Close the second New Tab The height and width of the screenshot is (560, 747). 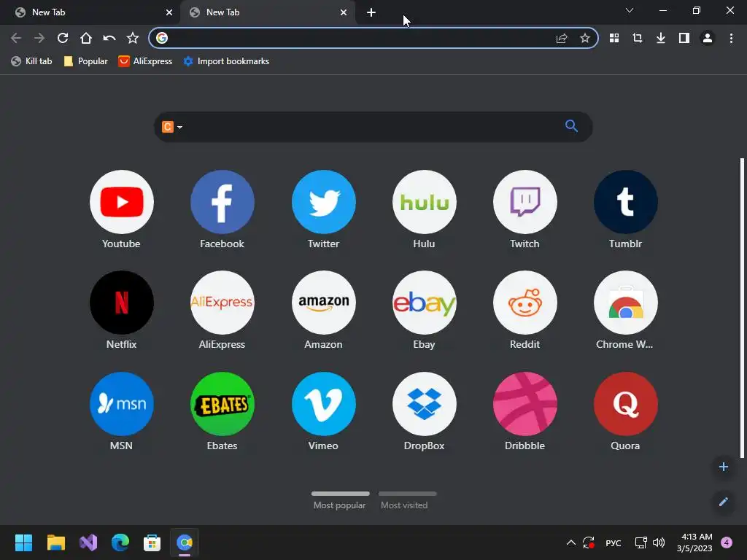(x=344, y=12)
